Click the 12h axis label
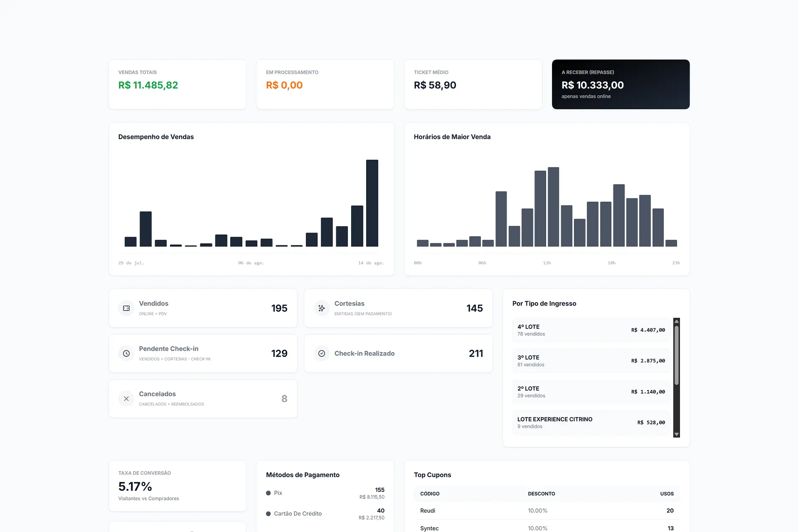This screenshot has height=532, width=798. [547, 263]
